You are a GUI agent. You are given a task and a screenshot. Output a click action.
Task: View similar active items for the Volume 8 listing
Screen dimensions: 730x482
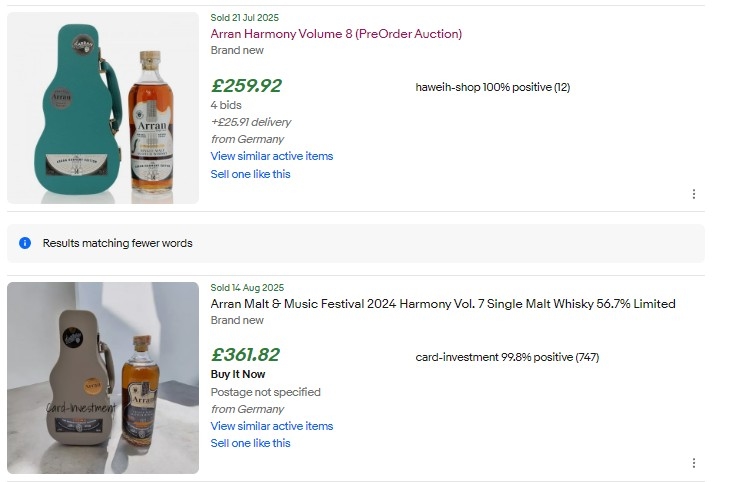pos(271,156)
